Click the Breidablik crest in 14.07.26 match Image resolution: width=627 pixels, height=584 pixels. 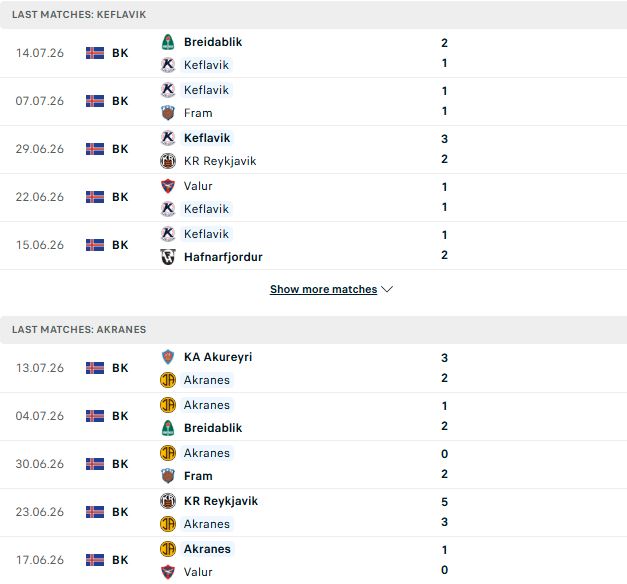(x=168, y=42)
